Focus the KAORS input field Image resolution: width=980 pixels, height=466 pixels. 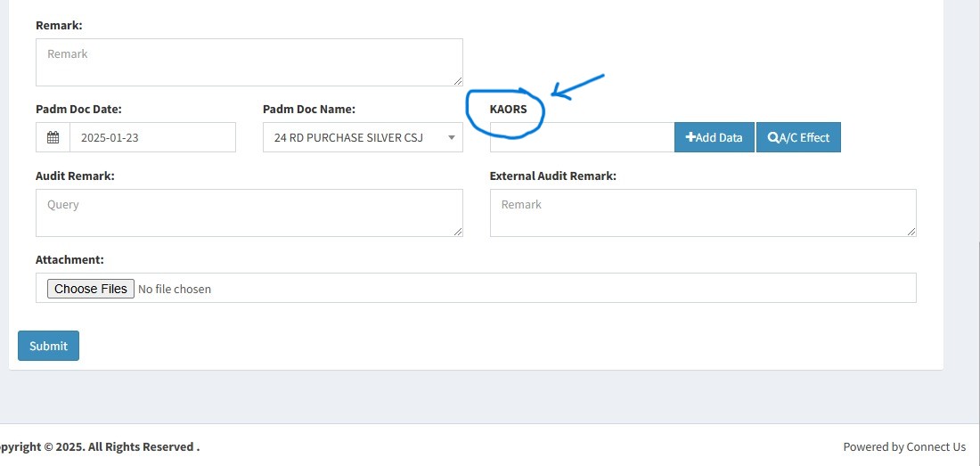(582, 137)
